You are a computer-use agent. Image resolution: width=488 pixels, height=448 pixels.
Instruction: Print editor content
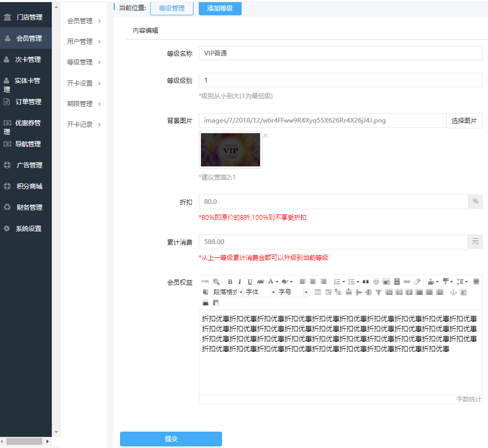[x=206, y=303]
